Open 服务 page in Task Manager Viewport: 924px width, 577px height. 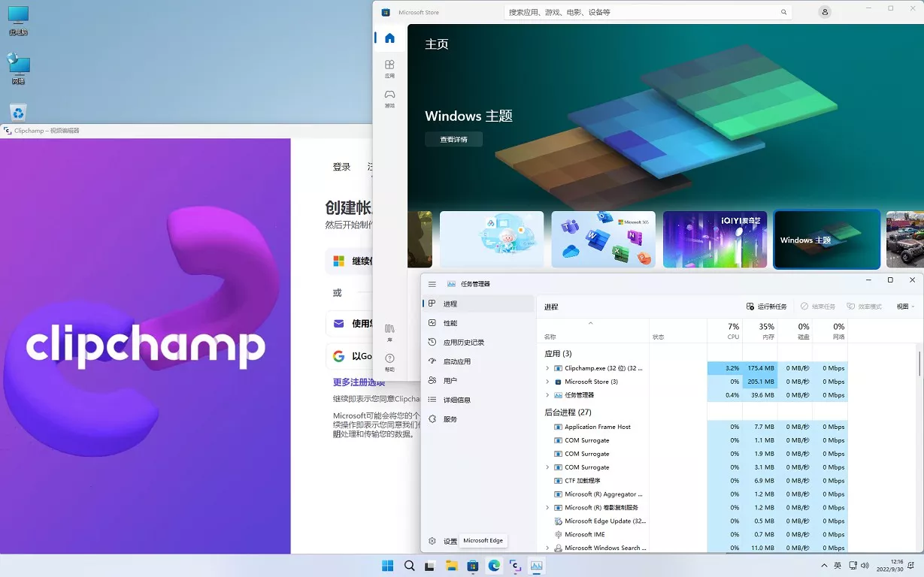478,419
